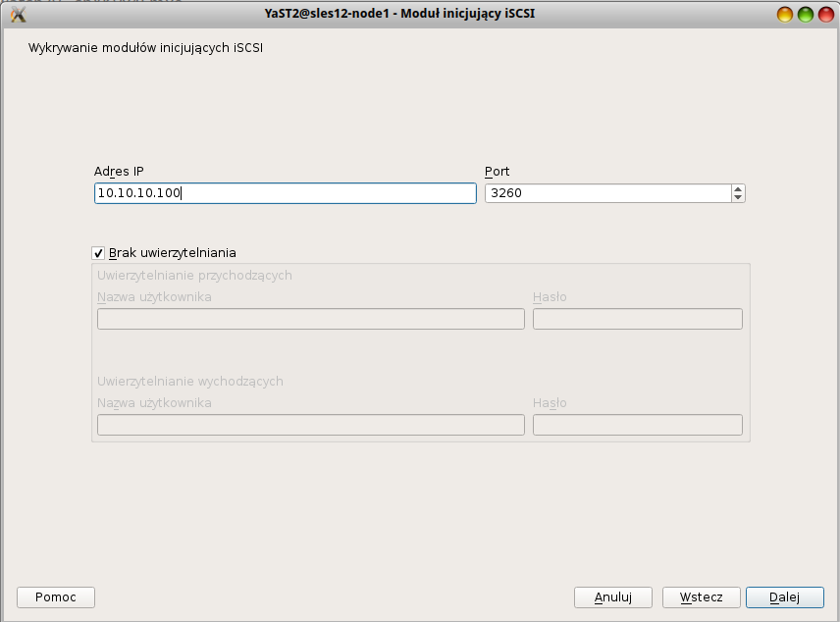The image size is (840, 622).
Task: Click the green maximize window button
Action: coord(806,15)
